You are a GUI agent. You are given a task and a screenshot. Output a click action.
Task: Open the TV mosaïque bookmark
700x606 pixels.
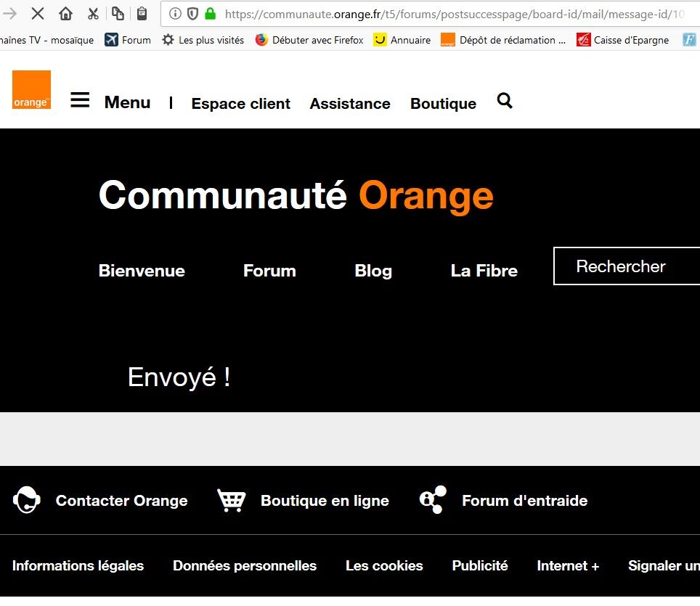(47, 40)
